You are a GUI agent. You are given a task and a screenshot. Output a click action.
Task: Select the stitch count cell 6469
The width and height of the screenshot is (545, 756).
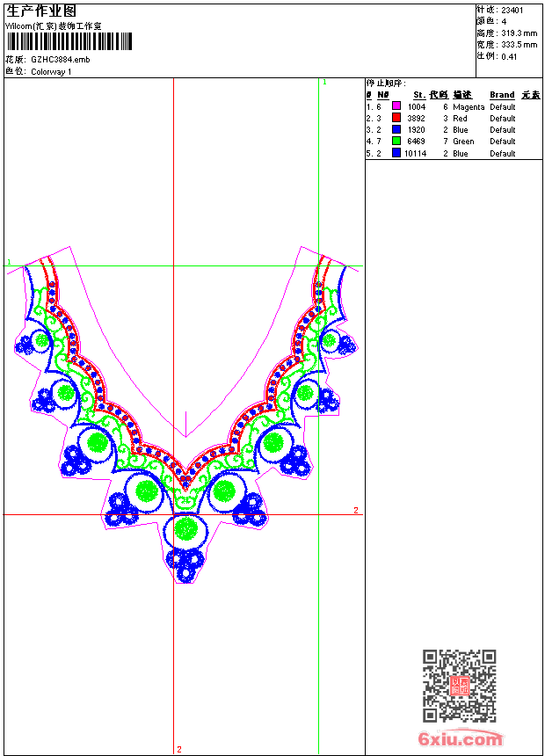coord(417,142)
